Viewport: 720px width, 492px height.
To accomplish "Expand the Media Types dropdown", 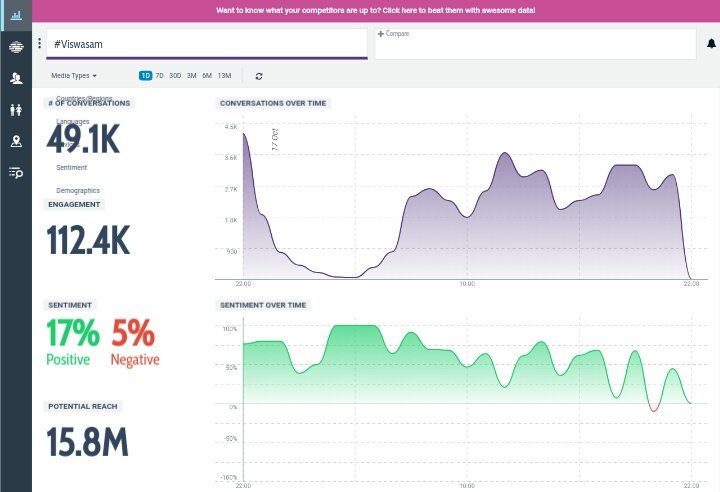I will (73, 76).
